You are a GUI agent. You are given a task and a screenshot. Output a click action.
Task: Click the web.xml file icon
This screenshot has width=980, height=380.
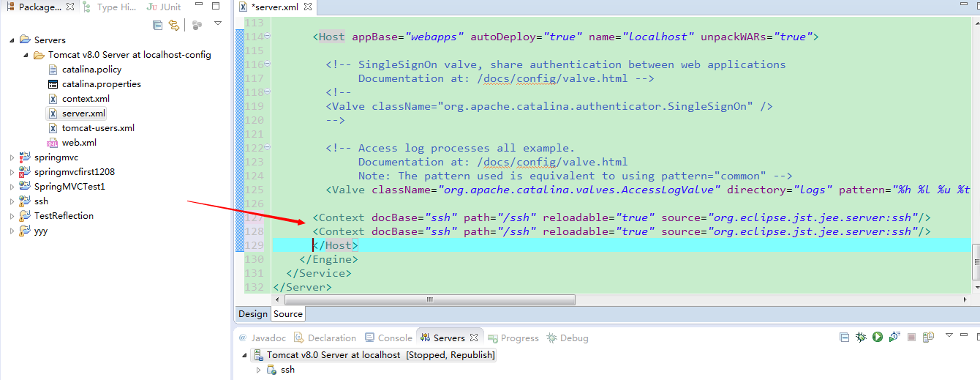[53, 143]
